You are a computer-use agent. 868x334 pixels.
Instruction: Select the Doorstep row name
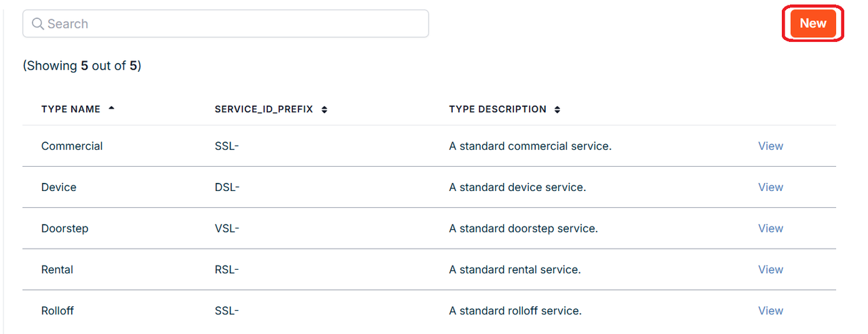point(65,228)
